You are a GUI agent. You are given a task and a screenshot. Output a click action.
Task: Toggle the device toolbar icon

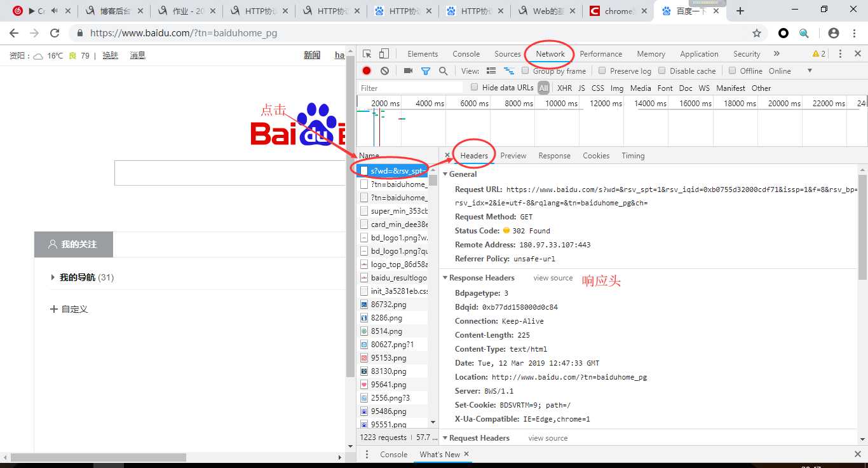point(384,54)
